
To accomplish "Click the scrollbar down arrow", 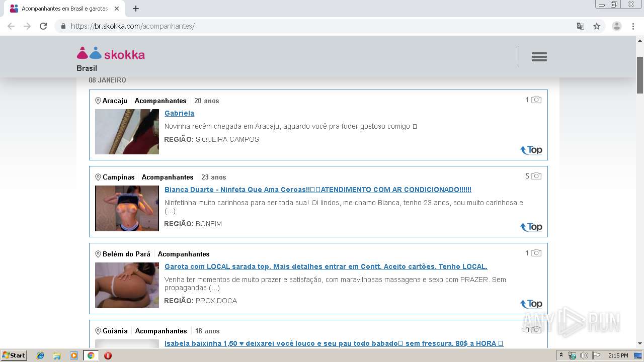I will pos(640,343).
